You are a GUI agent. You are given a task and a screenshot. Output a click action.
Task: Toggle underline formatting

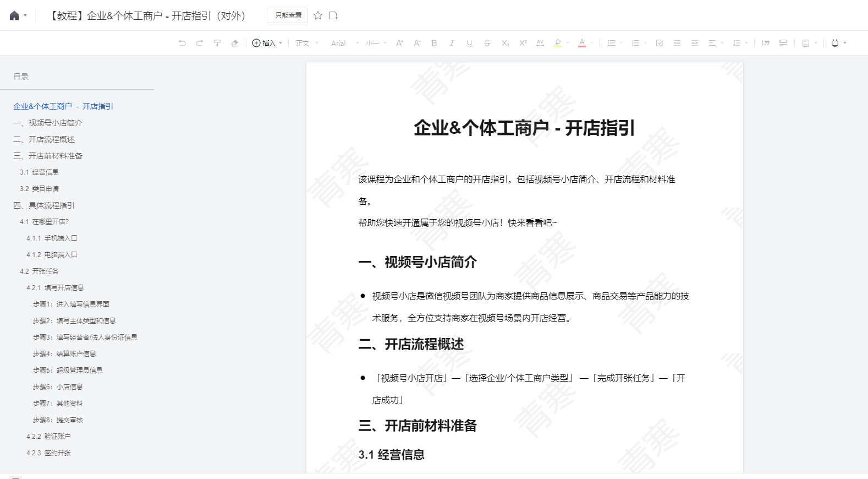[x=469, y=43]
